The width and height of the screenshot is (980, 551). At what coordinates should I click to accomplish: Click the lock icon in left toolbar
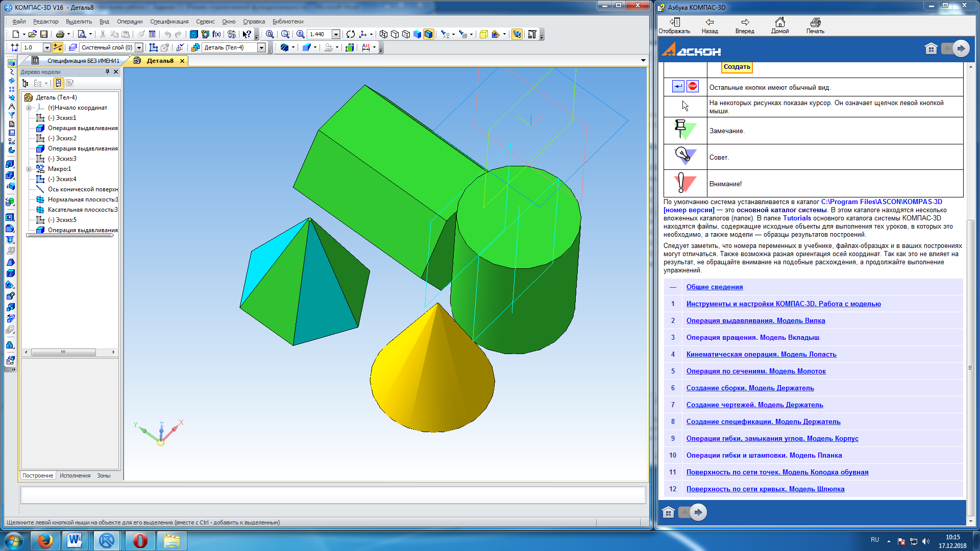(x=11, y=345)
